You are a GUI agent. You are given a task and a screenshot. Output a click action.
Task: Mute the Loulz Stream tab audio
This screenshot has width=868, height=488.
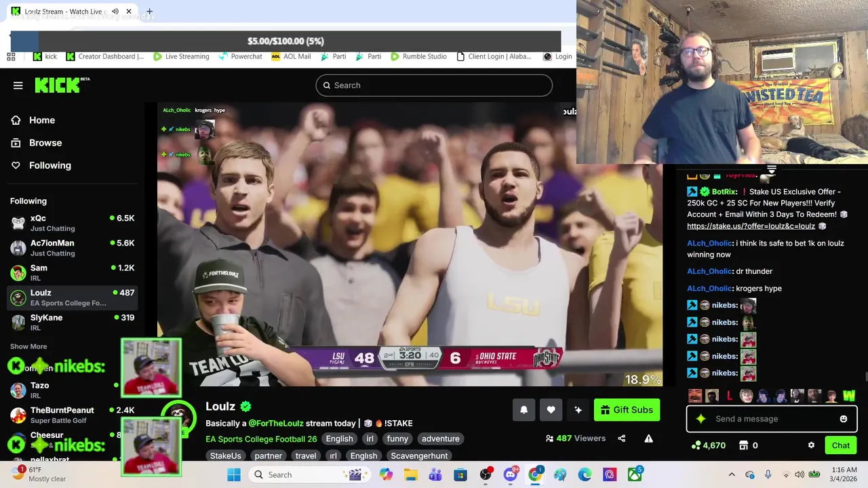(115, 12)
